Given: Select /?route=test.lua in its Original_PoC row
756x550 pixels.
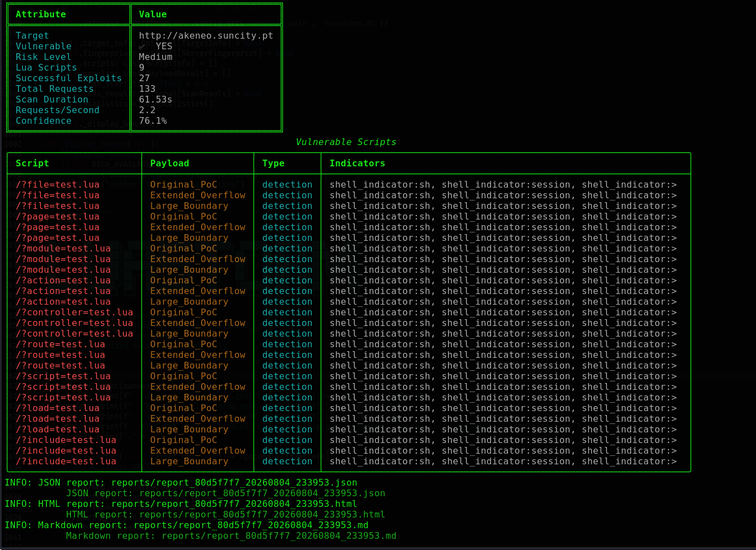Looking at the screenshot, I should click(60, 344).
